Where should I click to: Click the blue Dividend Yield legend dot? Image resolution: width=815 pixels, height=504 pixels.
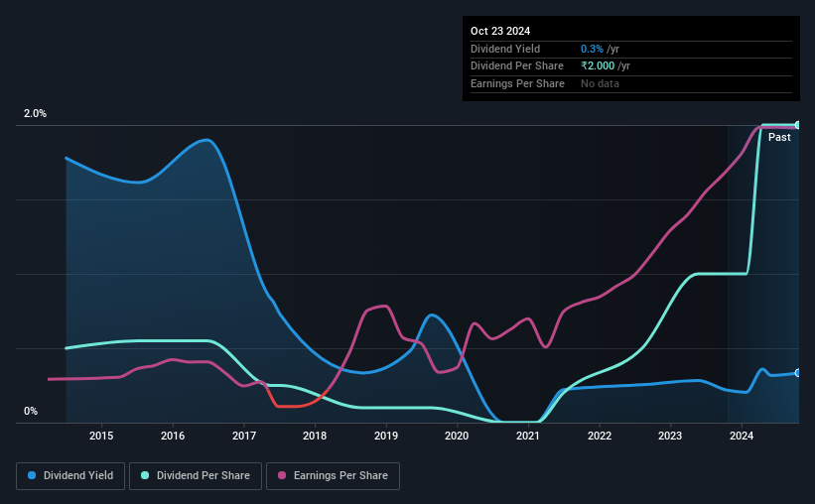(32, 475)
